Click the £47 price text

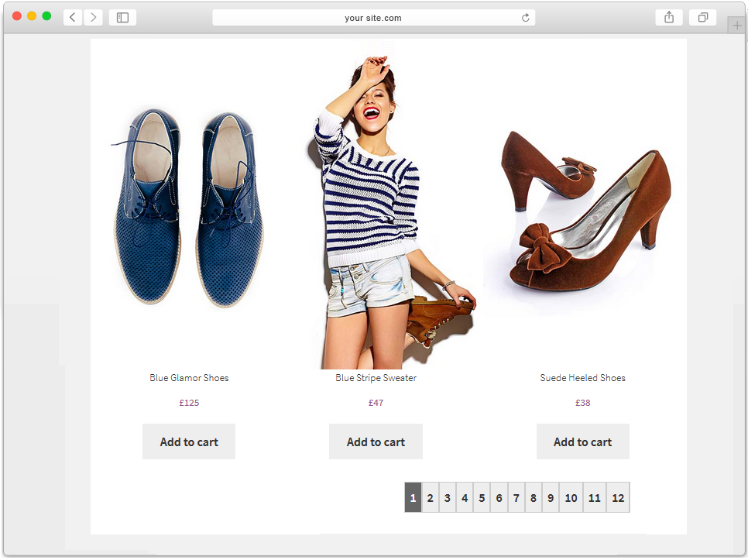(x=376, y=403)
